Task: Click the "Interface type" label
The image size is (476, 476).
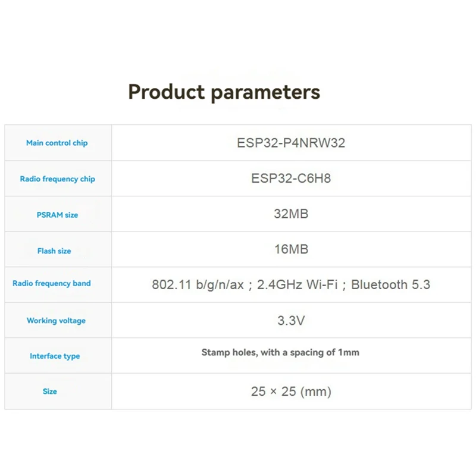Action: click(55, 356)
